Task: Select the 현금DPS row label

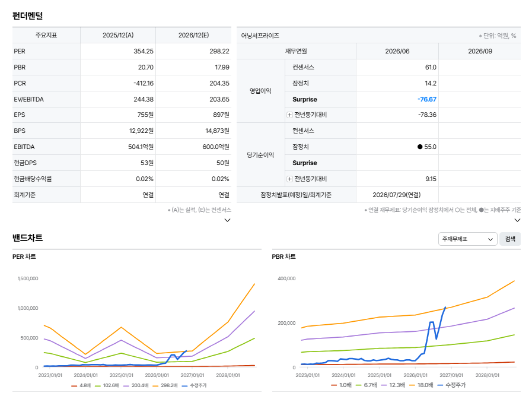Action: pos(25,163)
